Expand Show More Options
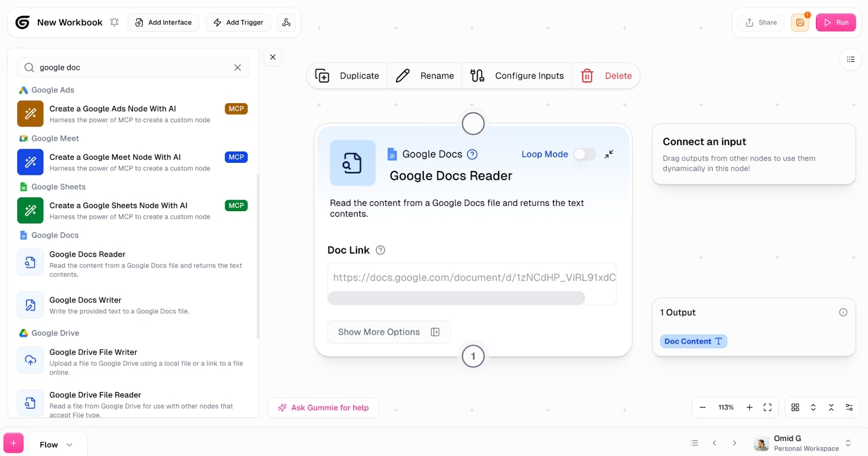 (388, 332)
